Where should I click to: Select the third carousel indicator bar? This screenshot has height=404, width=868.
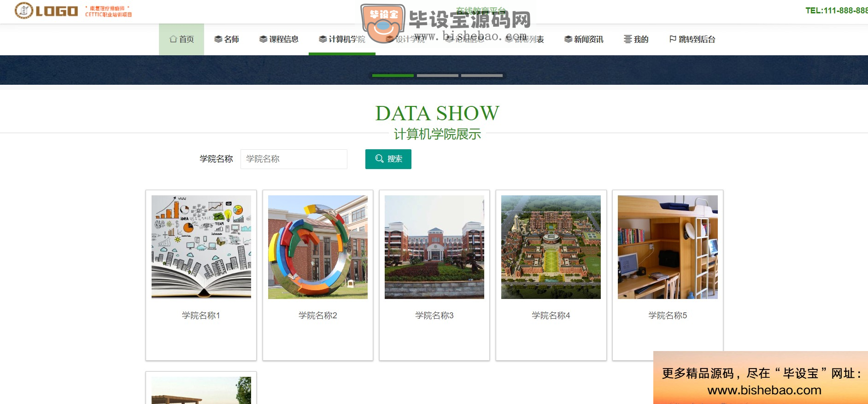tap(482, 75)
